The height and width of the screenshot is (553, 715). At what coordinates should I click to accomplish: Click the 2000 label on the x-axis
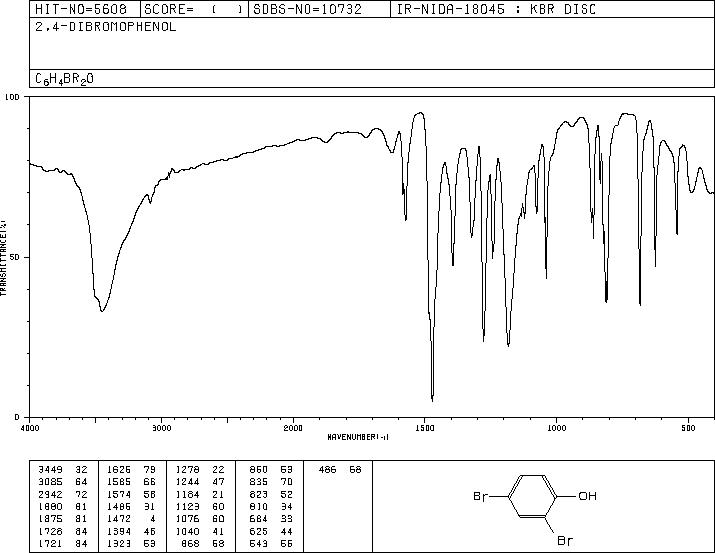click(x=293, y=428)
